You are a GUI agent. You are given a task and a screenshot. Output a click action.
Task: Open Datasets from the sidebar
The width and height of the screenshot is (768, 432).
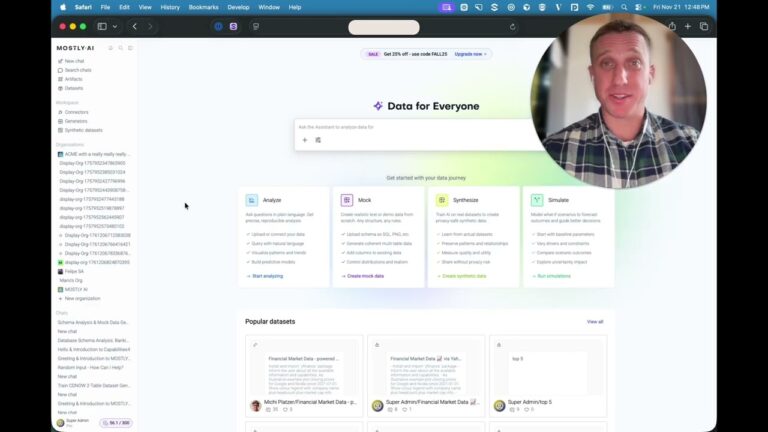point(74,88)
